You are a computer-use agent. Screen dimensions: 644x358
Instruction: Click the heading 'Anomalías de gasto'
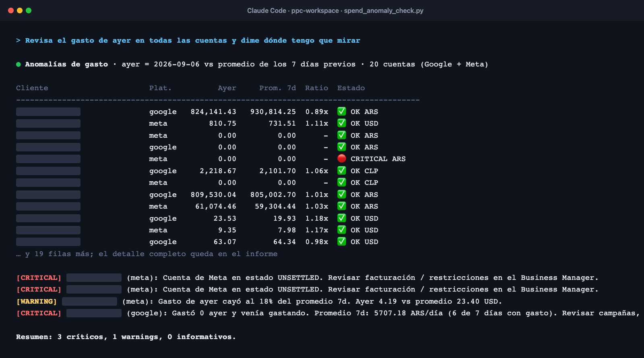coord(66,64)
